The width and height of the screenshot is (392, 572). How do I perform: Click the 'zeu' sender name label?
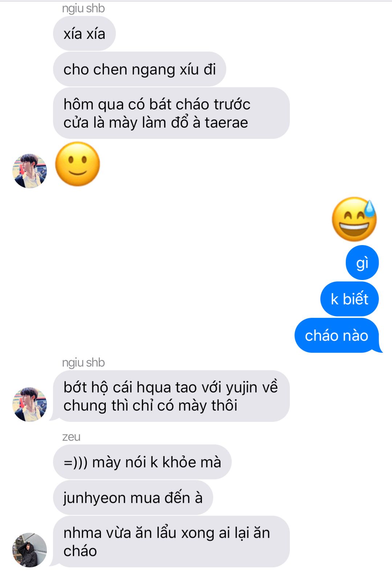71,437
